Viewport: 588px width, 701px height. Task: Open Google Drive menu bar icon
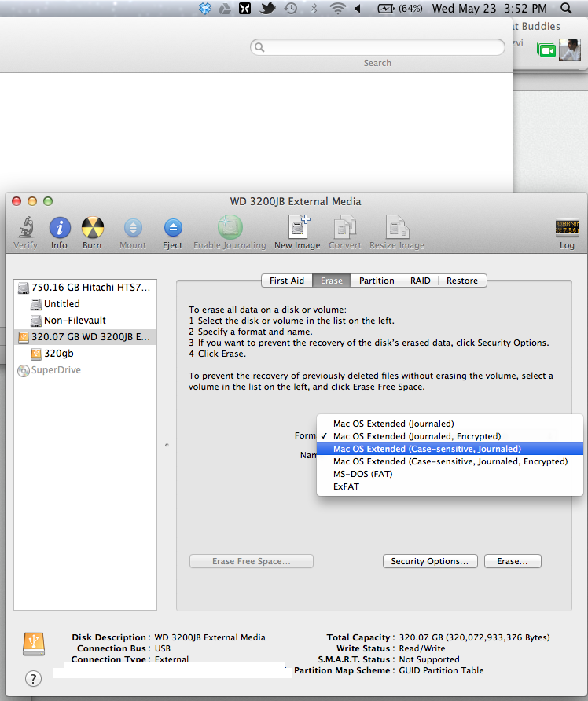[x=225, y=8]
